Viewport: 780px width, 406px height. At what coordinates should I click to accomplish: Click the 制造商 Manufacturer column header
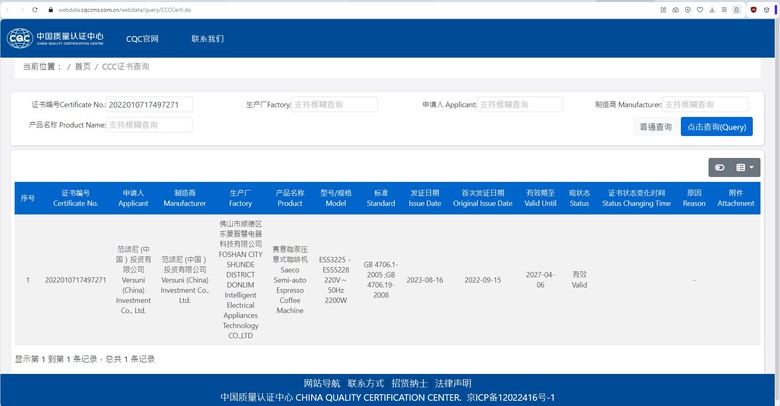point(185,198)
